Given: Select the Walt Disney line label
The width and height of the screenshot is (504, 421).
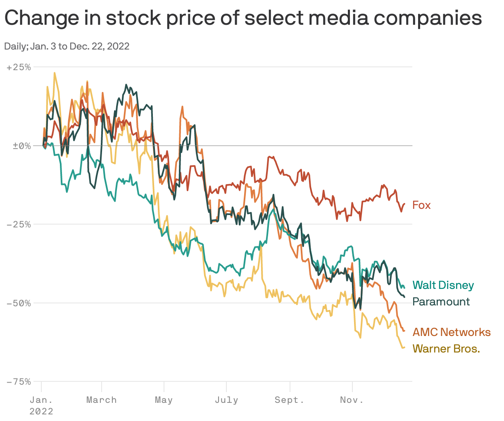Looking at the screenshot, I should point(443,285).
